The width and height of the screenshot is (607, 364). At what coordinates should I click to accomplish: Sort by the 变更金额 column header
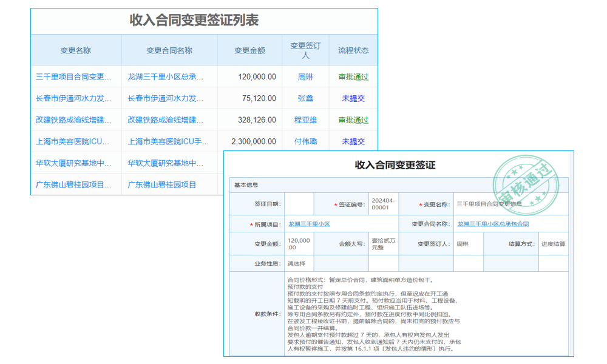click(x=248, y=50)
